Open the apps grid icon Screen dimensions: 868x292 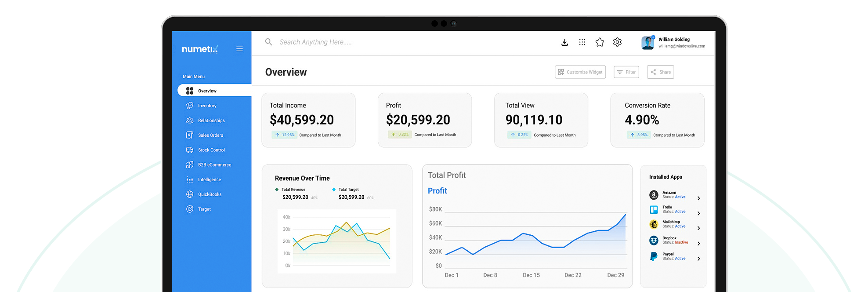582,42
